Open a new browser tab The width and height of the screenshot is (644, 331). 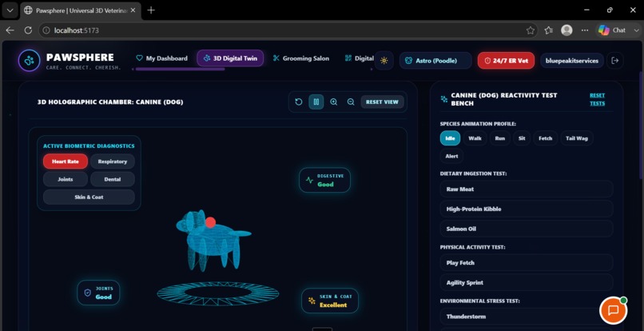(151, 10)
